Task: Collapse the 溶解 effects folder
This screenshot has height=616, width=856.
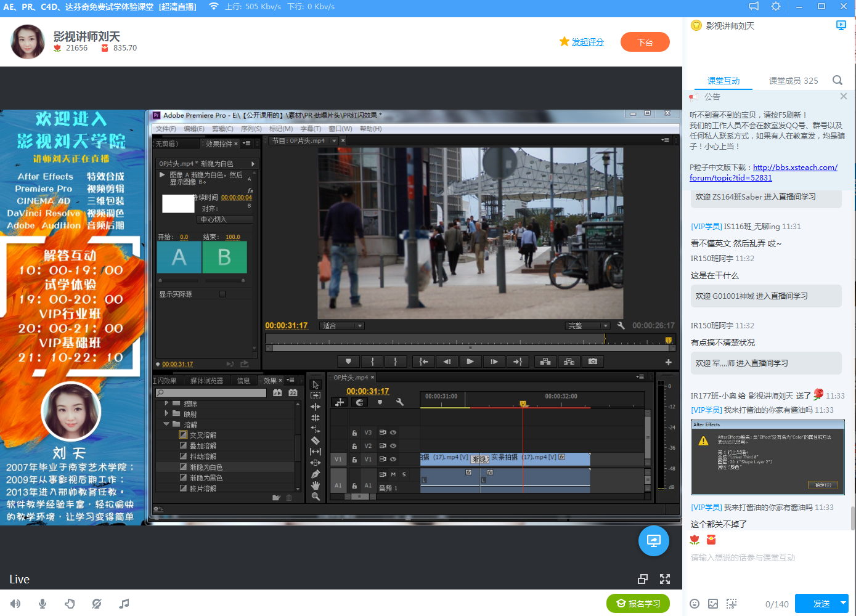Action: pyautogui.click(x=166, y=424)
